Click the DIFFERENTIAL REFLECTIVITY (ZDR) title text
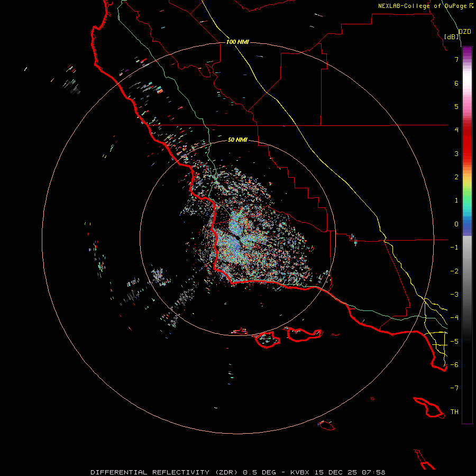 click(165, 472)
